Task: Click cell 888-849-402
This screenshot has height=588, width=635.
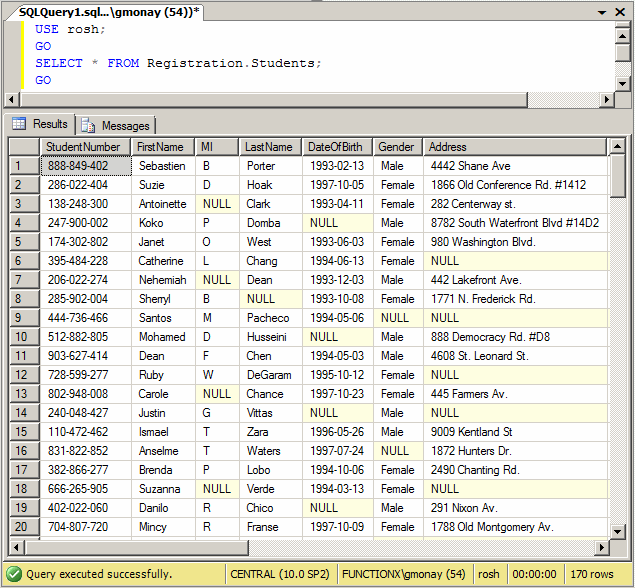Action: tap(85, 166)
